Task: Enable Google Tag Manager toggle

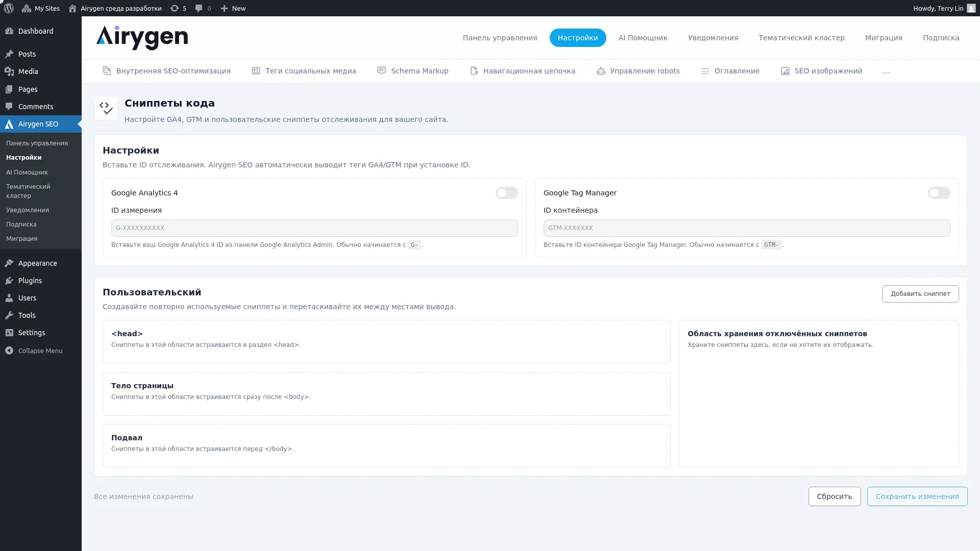Action: pos(939,193)
